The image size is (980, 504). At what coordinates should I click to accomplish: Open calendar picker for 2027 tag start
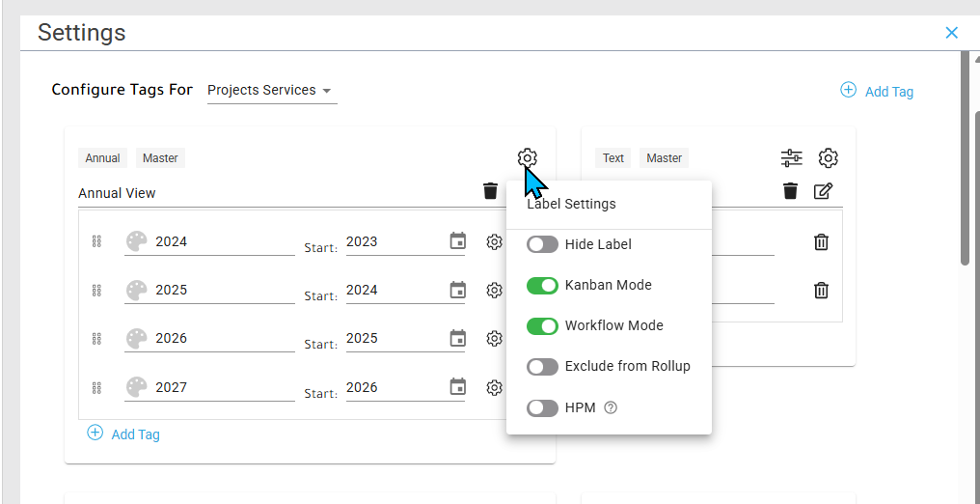pyautogui.click(x=458, y=386)
